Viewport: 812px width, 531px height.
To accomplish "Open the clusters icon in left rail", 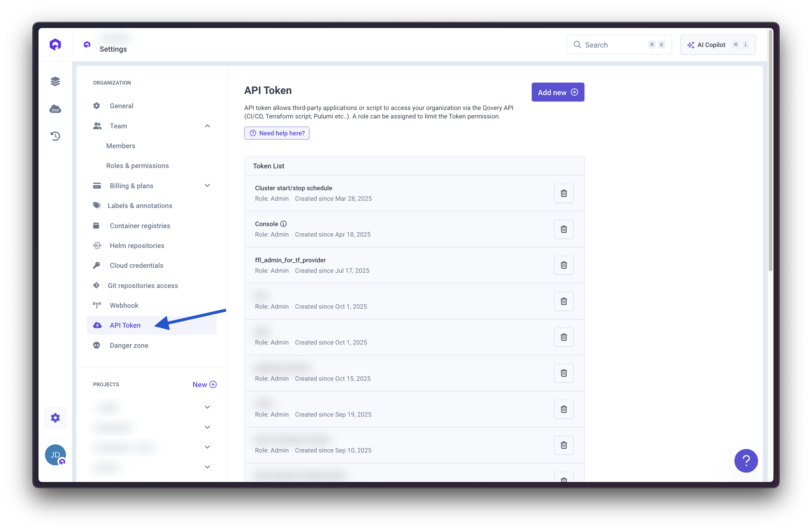I will coord(55,109).
